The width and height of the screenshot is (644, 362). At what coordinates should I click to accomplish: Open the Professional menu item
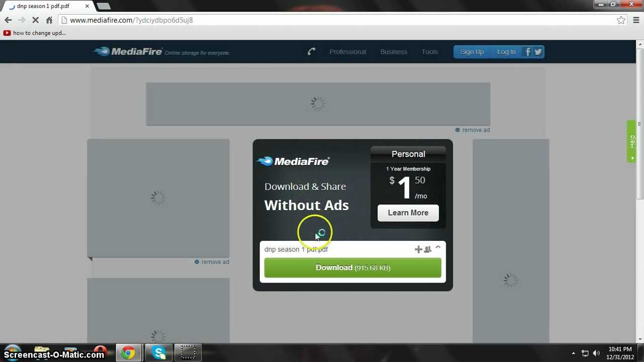348,52
